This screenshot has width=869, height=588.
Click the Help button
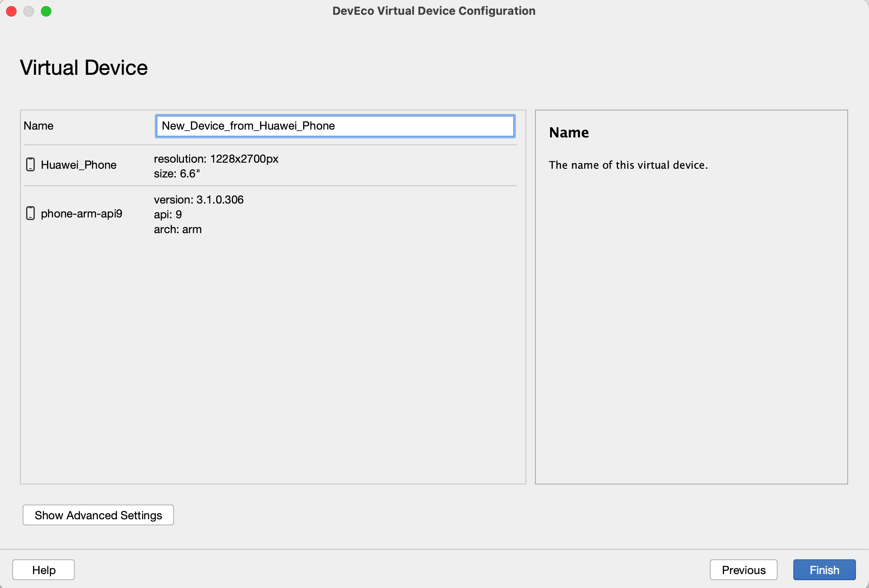tap(43, 570)
